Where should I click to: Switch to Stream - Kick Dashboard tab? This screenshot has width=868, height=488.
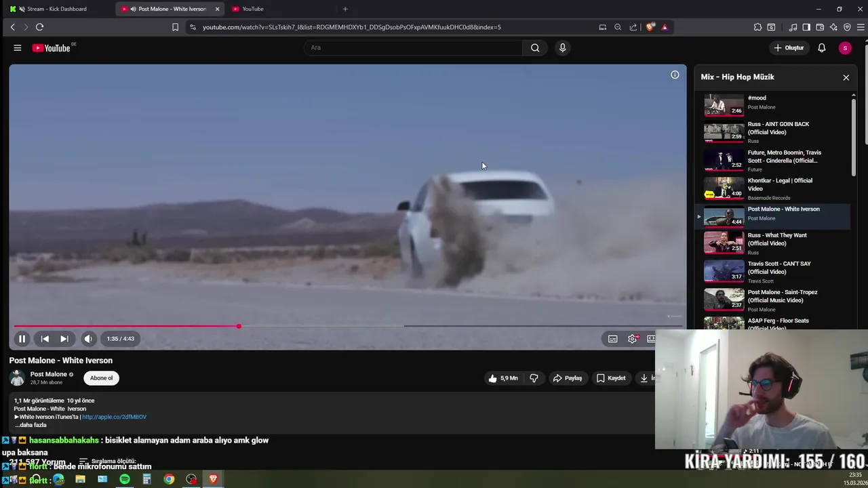[57, 9]
